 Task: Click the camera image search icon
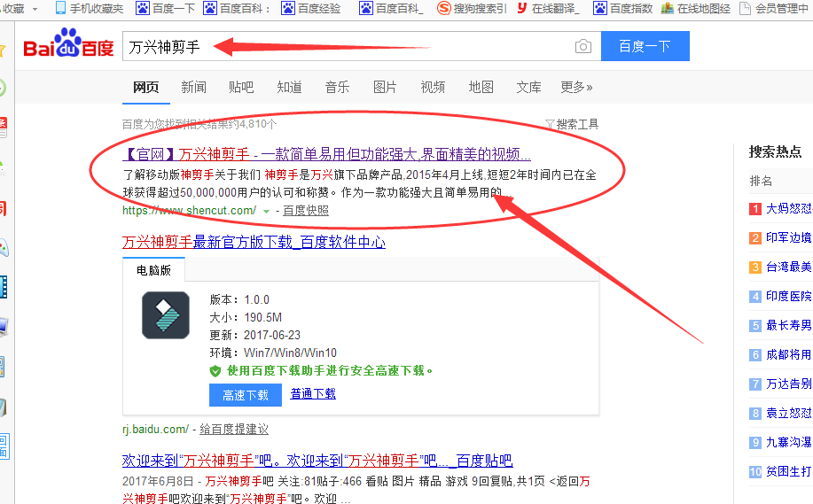click(582, 47)
